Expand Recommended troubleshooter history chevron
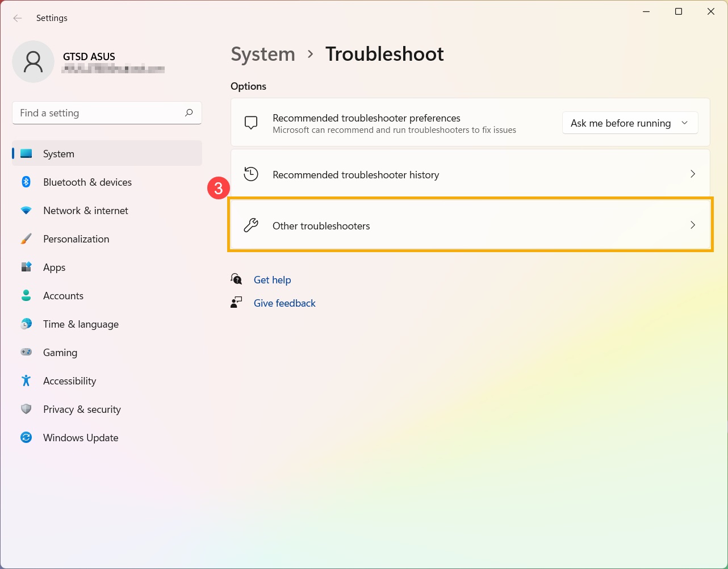The image size is (728, 569). pyautogui.click(x=693, y=174)
